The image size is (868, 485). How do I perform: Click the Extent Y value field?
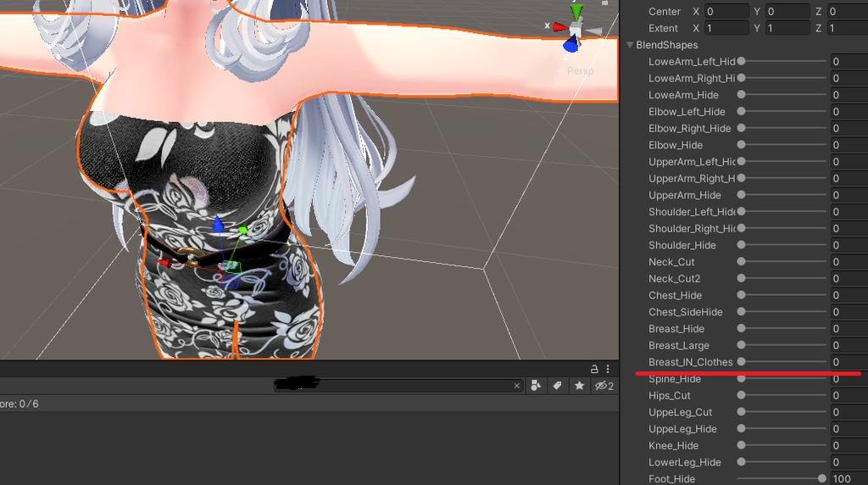(787, 28)
